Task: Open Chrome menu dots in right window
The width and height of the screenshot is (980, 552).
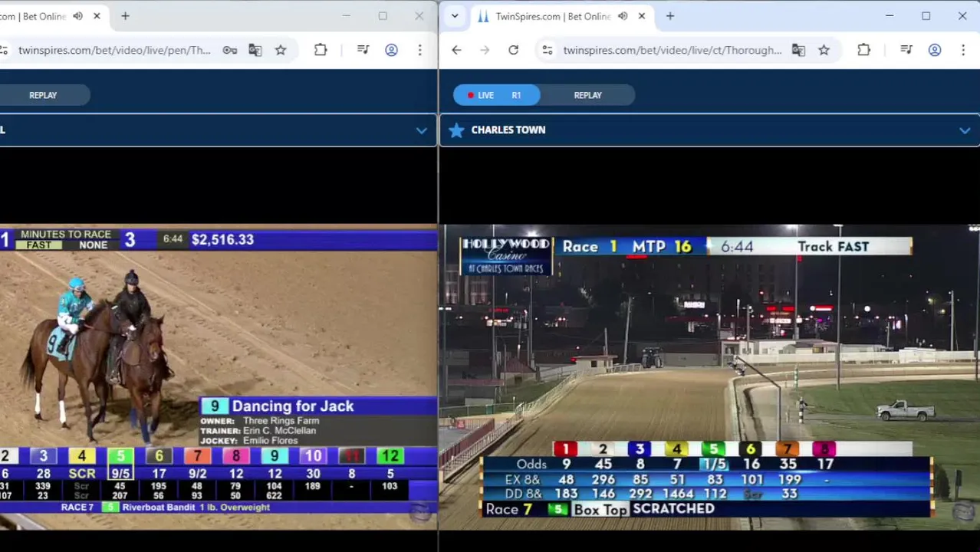Action: [962, 50]
